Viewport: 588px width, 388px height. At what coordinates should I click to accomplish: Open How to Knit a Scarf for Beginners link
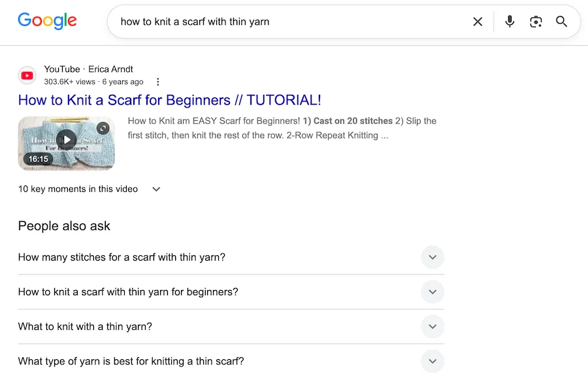pyautogui.click(x=169, y=100)
